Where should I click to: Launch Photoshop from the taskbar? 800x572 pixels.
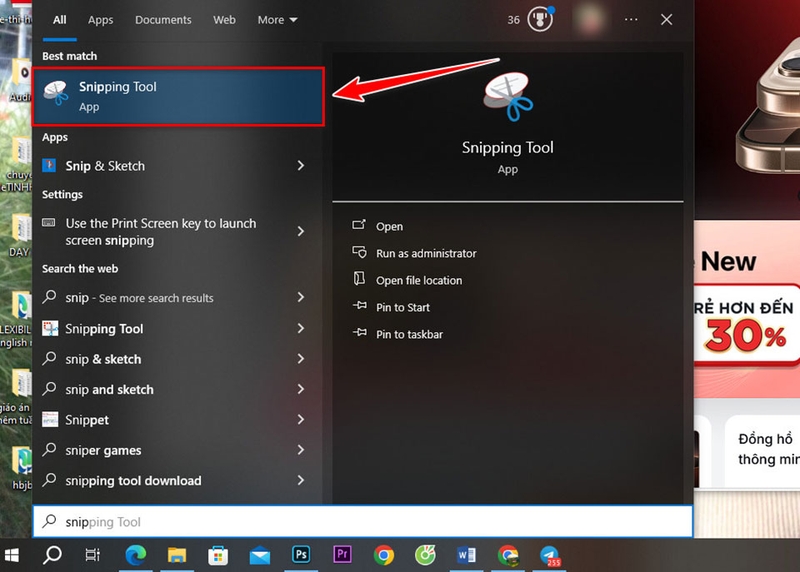301,554
